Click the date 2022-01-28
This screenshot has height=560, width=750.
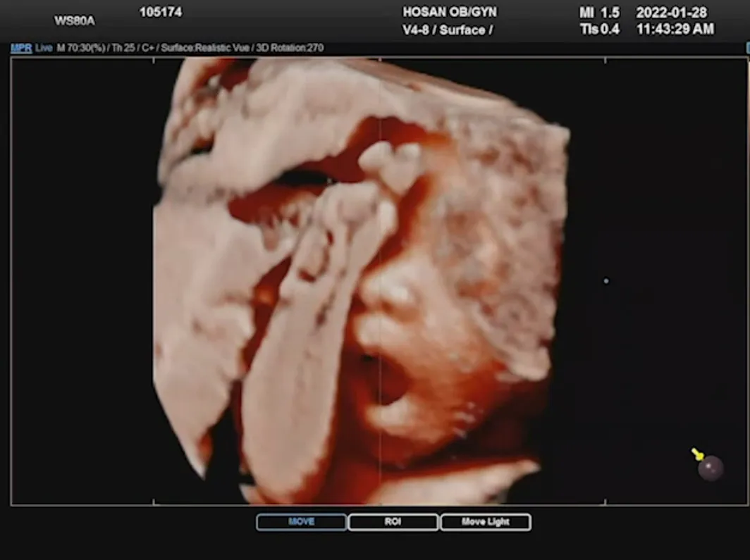[672, 13]
